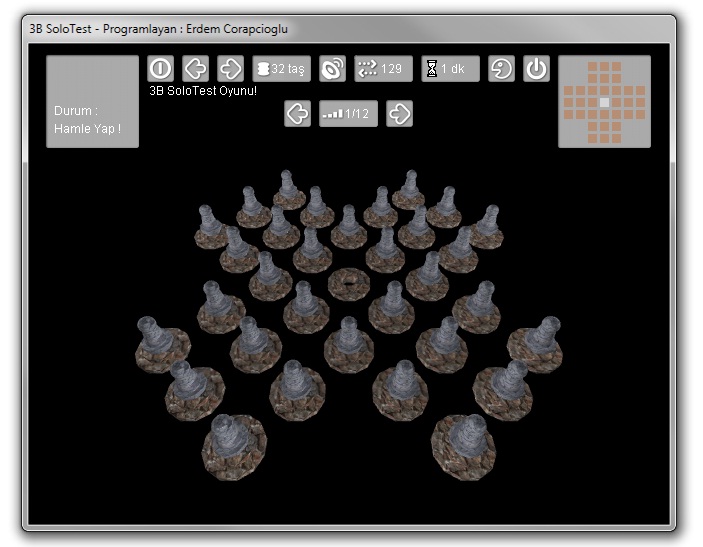Go to next level with the right arrow
Viewport: 703px width, 547px height.
tap(400, 113)
